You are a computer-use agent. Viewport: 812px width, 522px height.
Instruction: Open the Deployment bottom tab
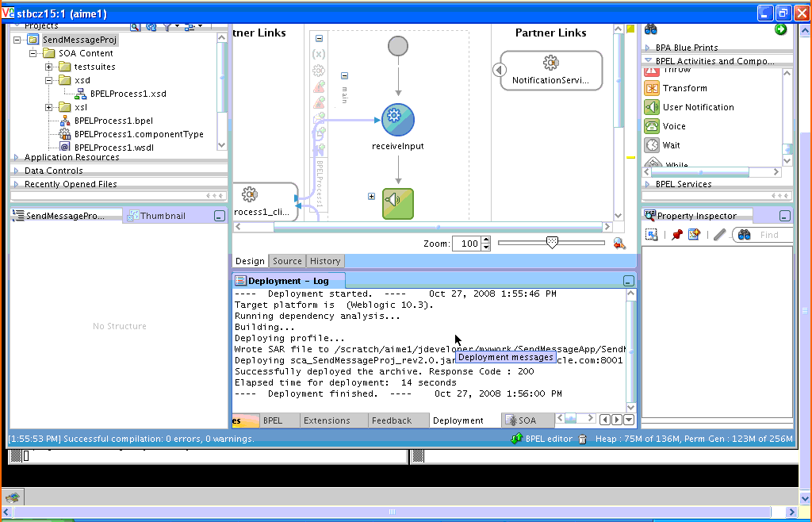pyautogui.click(x=458, y=420)
